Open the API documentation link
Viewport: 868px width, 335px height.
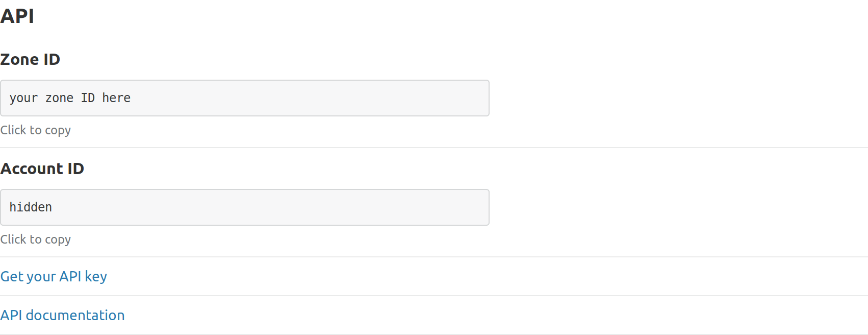[62, 315]
